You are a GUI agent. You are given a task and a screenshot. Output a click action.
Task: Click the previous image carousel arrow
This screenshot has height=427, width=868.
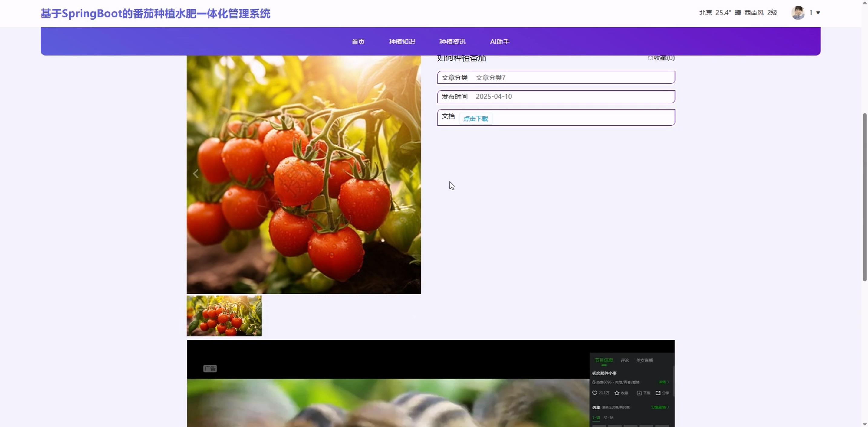[x=196, y=174]
